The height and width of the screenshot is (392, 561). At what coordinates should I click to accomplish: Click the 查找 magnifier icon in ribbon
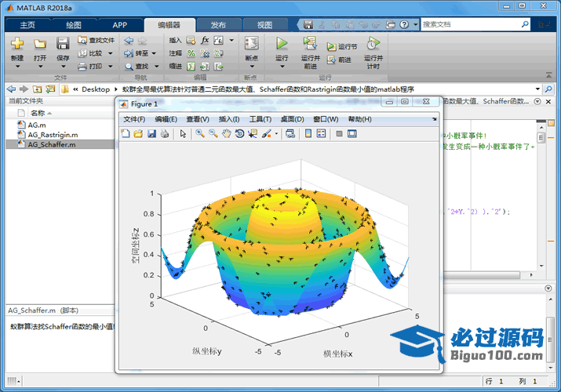coord(129,67)
